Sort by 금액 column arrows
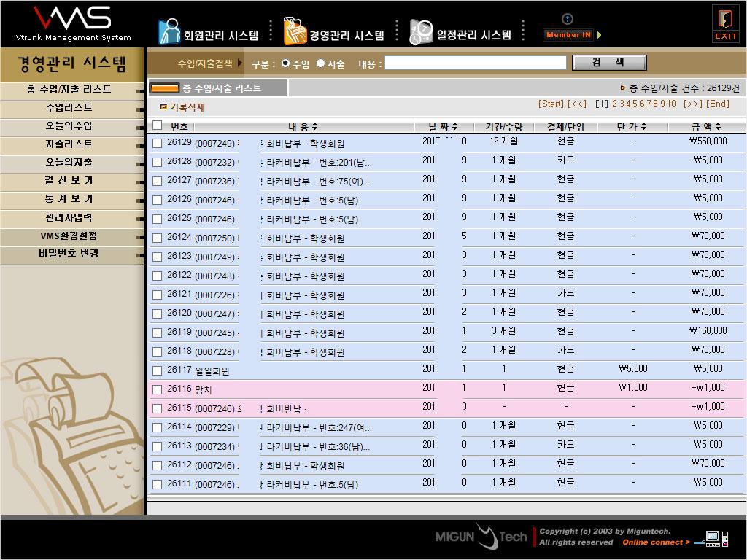 [x=718, y=126]
